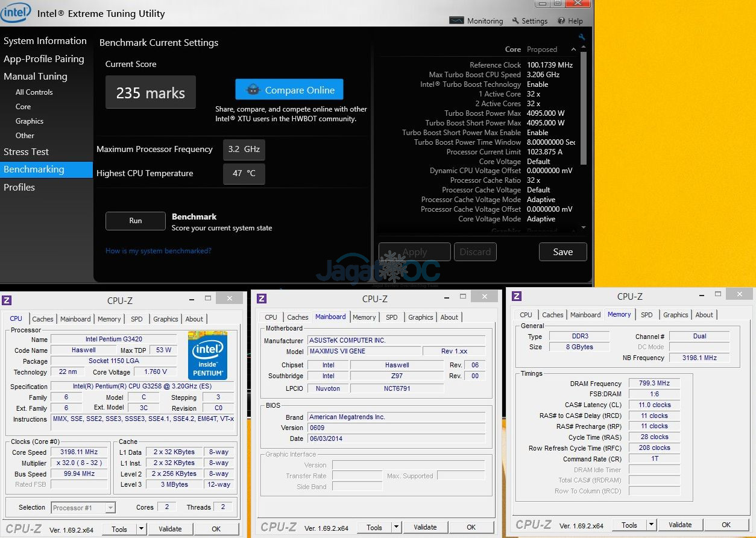Click the Settings wrench icon
The image size is (756, 538).
(515, 21)
